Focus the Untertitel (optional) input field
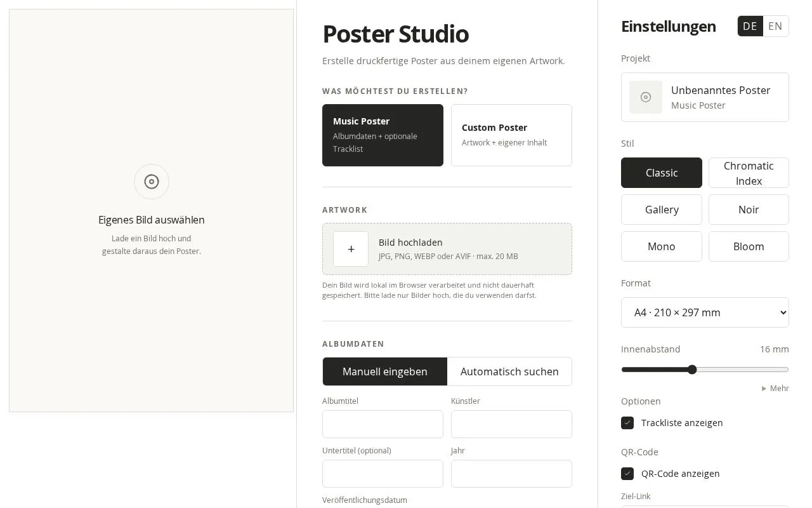Viewport: 812px width, 508px height. tap(383, 474)
